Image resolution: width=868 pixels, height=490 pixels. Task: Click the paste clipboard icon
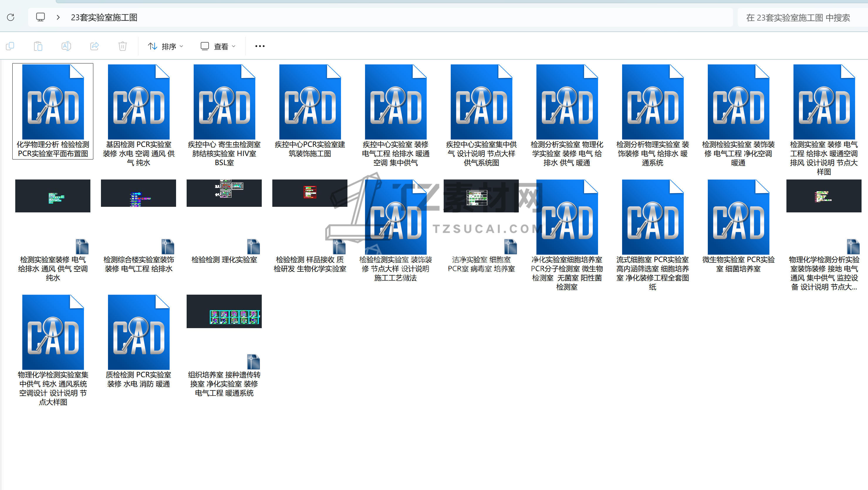[38, 46]
